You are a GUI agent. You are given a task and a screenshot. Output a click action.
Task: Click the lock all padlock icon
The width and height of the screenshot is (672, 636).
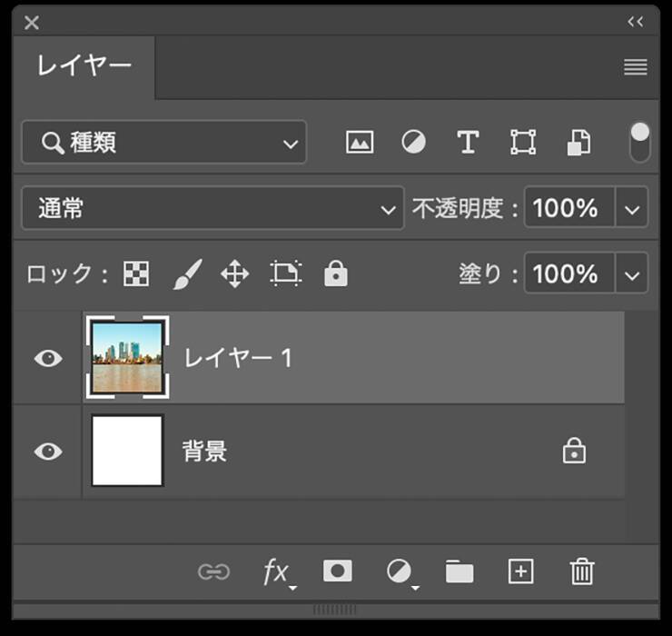tap(336, 273)
